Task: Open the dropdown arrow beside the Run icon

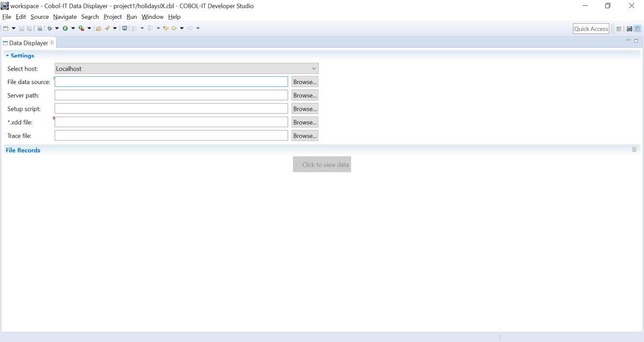Action: click(x=73, y=28)
